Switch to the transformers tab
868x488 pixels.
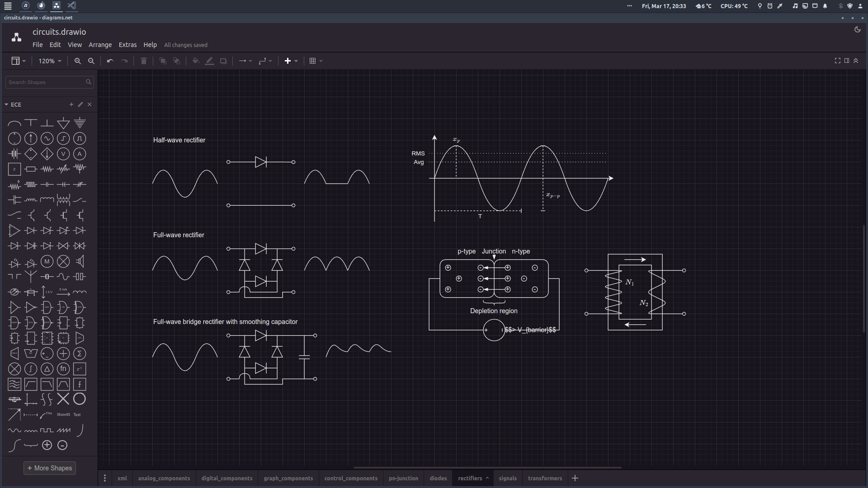[545, 478]
